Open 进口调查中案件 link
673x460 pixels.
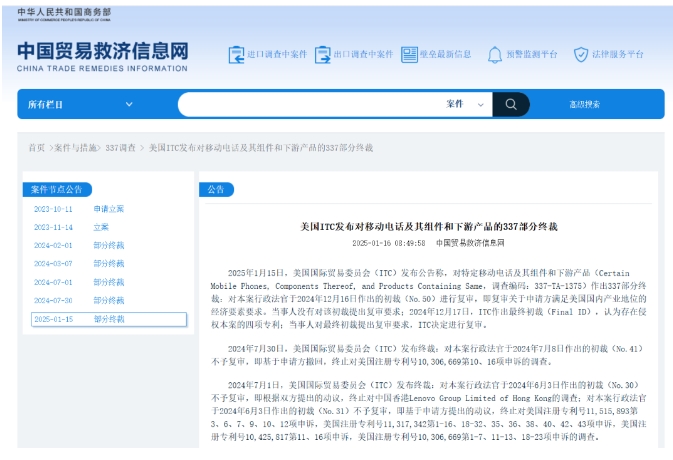[277, 54]
